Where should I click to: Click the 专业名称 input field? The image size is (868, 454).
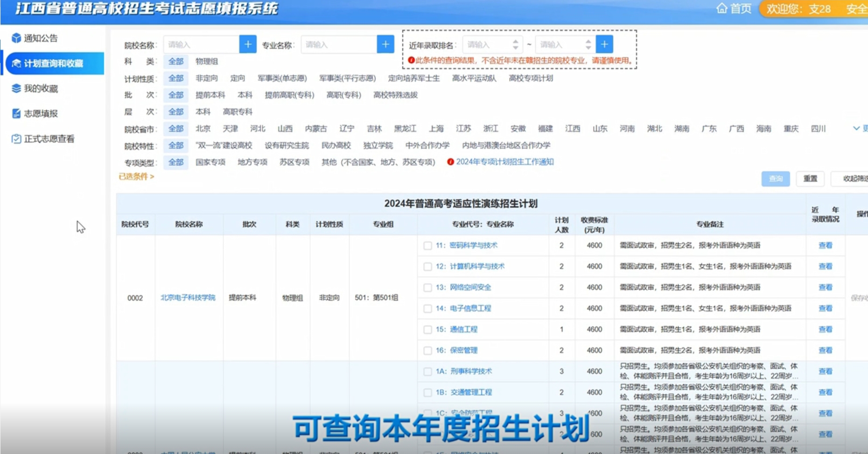click(x=339, y=44)
